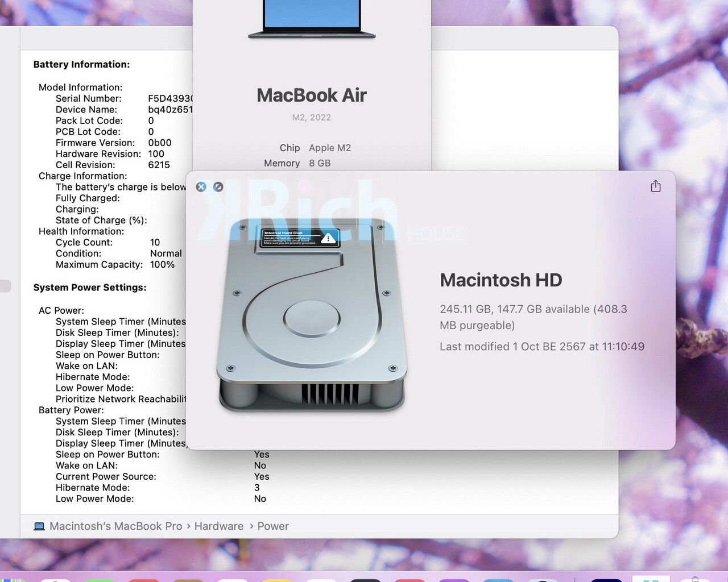728x582 pixels.
Task: Click the "8 GB" memory value
Action: 320,163
